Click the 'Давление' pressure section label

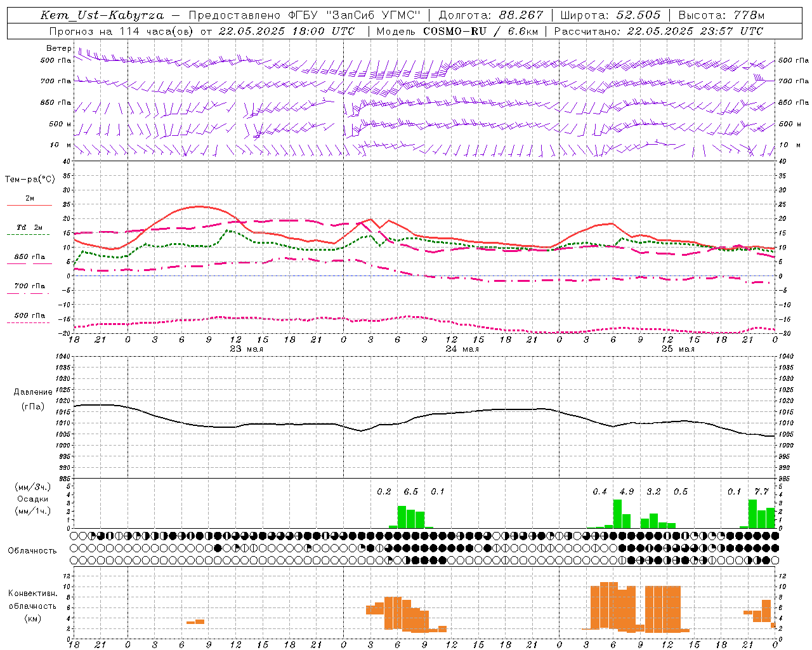[x=33, y=392]
